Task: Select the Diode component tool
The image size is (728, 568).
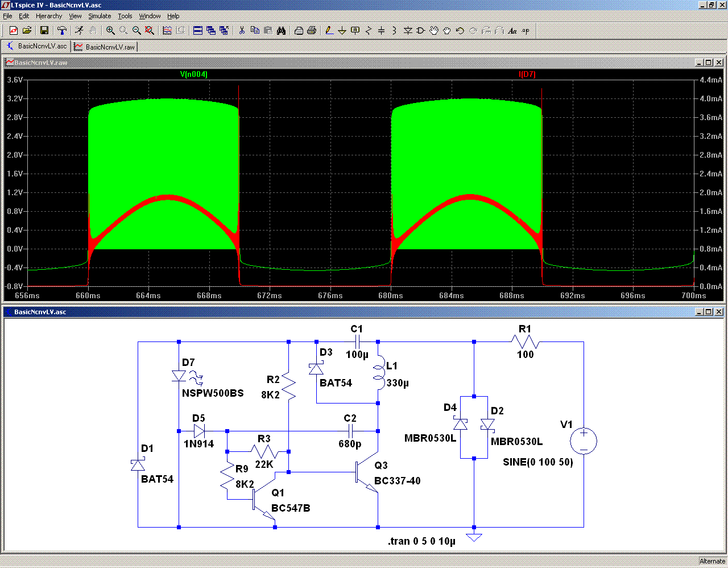Action: point(407,30)
